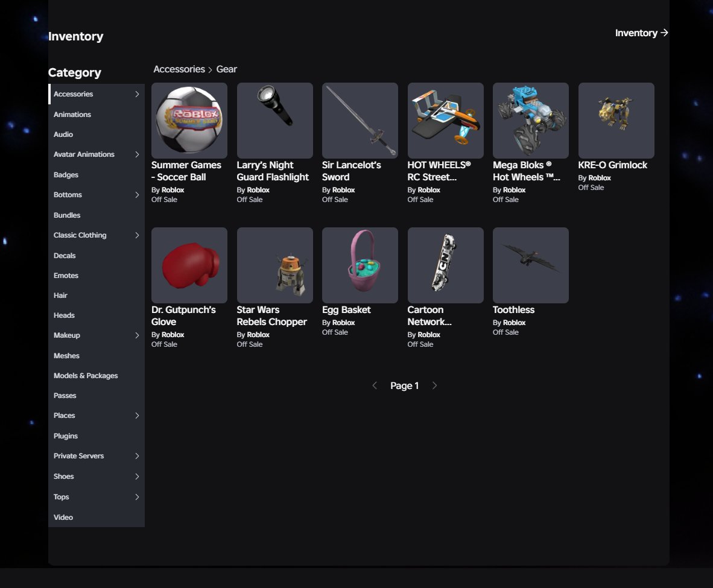
Task: Expand the Places category chevron
Action: tap(137, 416)
